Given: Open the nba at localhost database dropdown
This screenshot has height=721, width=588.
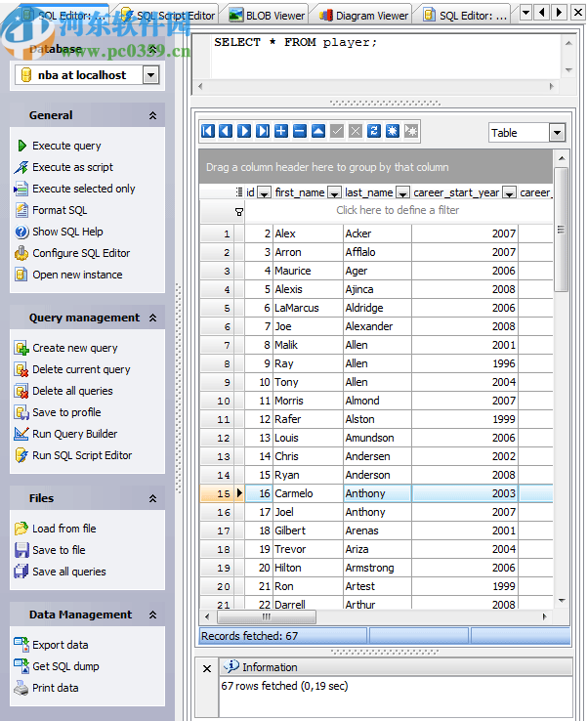Looking at the screenshot, I should (x=150, y=75).
